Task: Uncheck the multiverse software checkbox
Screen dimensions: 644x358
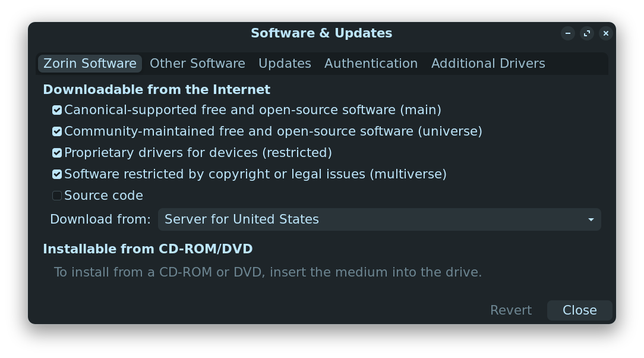Action: point(57,174)
